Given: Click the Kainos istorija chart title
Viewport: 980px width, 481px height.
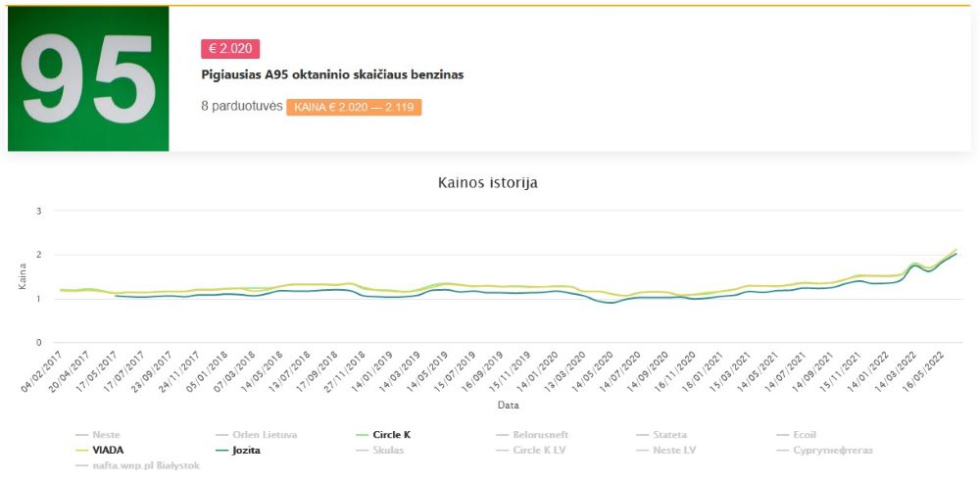Looking at the screenshot, I should click(x=488, y=183).
